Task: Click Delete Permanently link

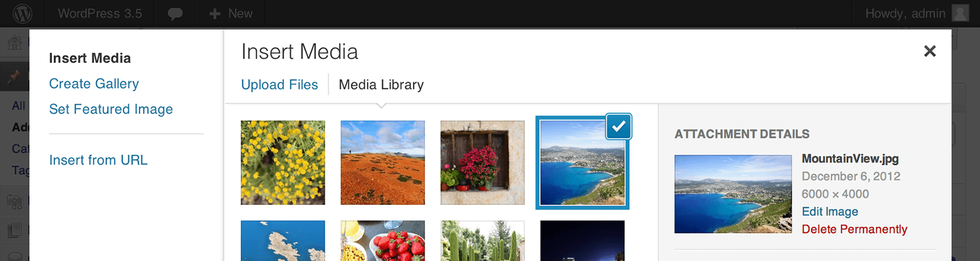Action: [854, 229]
